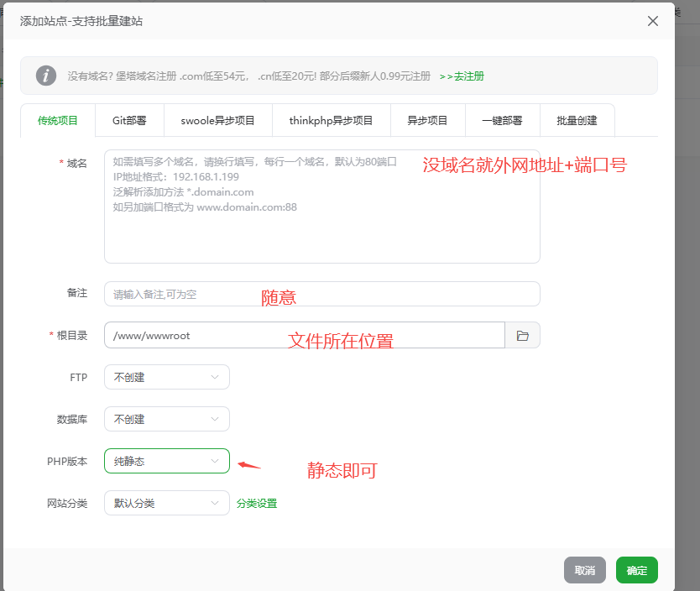Image resolution: width=700 pixels, height=591 pixels.
Task: Click the 确定 confirm button
Action: click(x=636, y=570)
